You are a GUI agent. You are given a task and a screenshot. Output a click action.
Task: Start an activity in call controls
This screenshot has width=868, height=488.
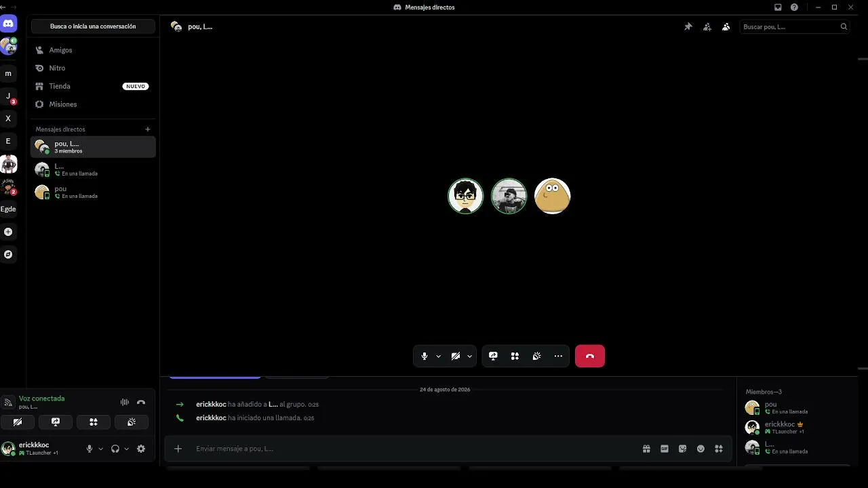pyautogui.click(x=515, y=356)
